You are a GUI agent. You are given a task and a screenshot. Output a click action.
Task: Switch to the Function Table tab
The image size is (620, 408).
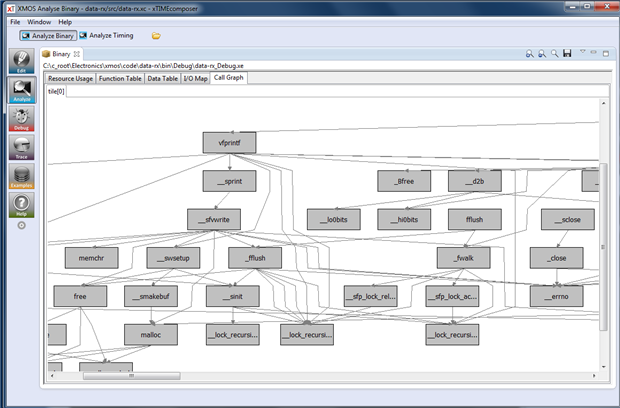(x=120, y=78)
